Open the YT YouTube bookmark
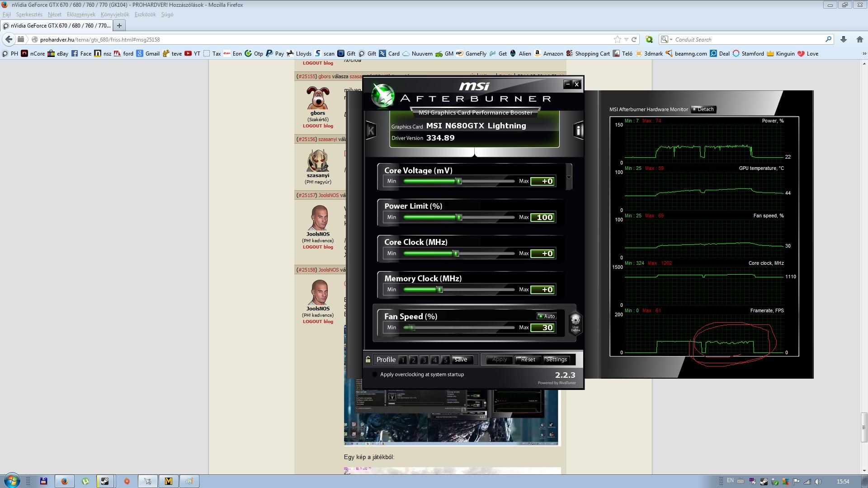 pos(193,53)
